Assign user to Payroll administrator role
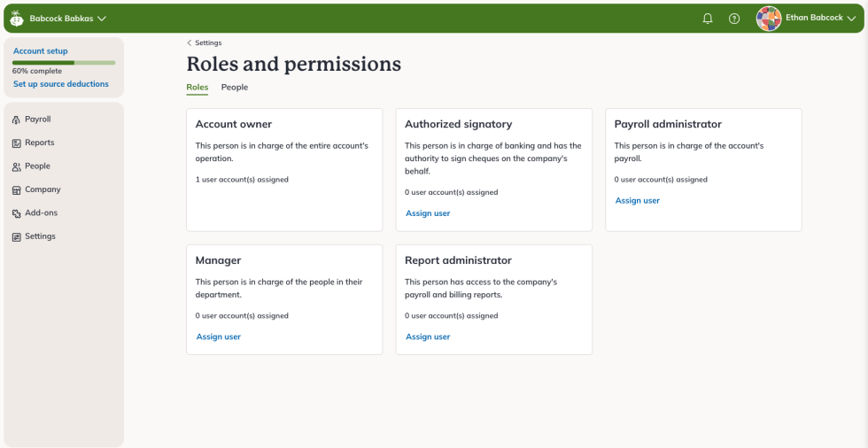 [638, 201]
